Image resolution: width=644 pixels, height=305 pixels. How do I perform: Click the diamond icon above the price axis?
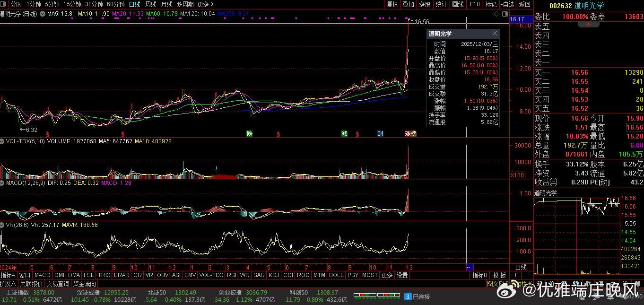(x=496, y=14)
